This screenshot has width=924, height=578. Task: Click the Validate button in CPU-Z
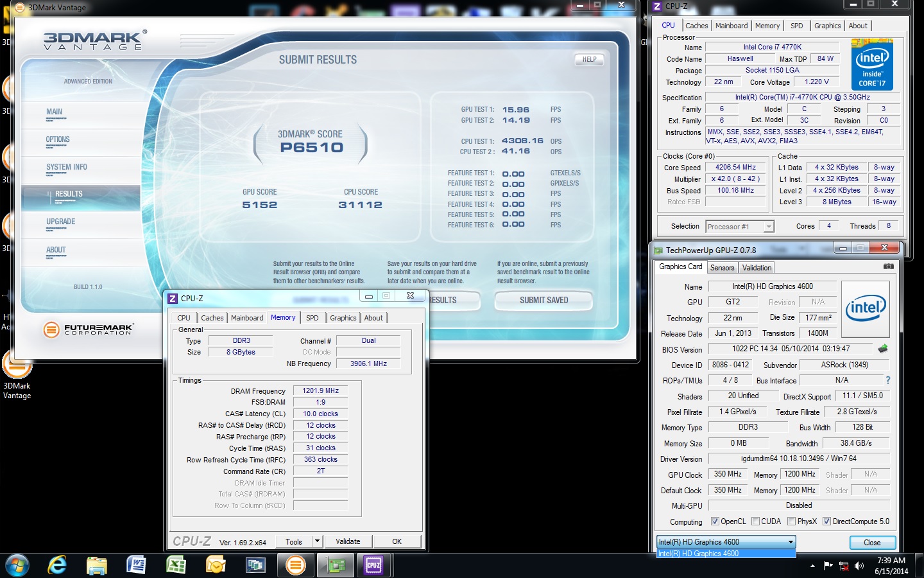348,541
